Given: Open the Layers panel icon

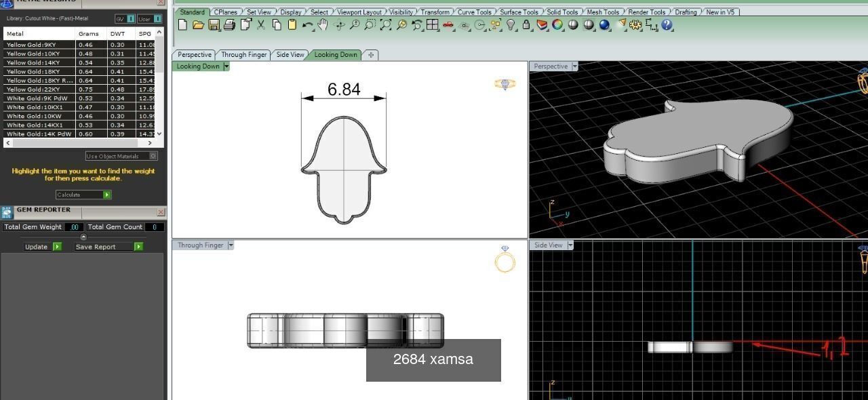Looking at the screenshot, I should point(542,25).
